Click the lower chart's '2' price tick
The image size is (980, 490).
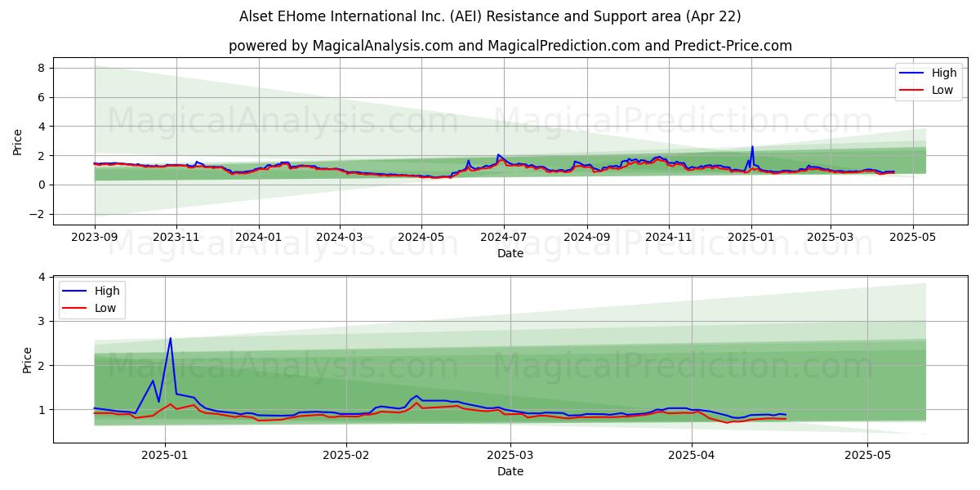[40, 366]
